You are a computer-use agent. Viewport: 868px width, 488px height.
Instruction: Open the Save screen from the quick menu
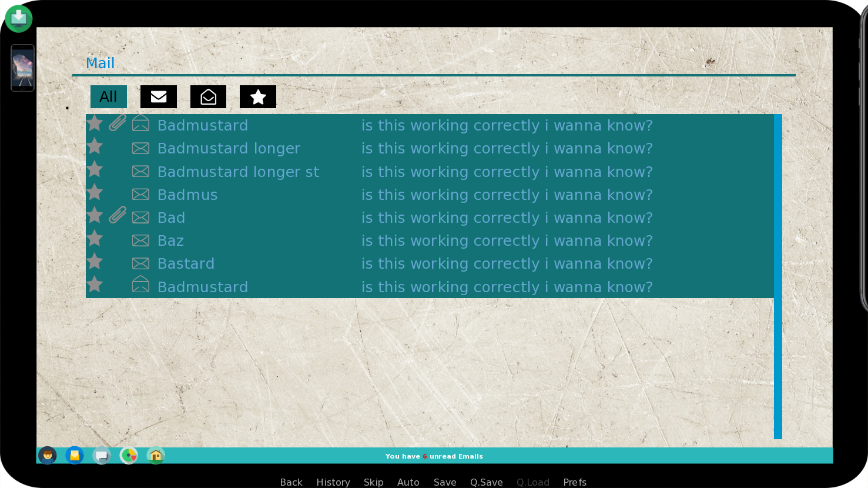click(x=445, y=482)
